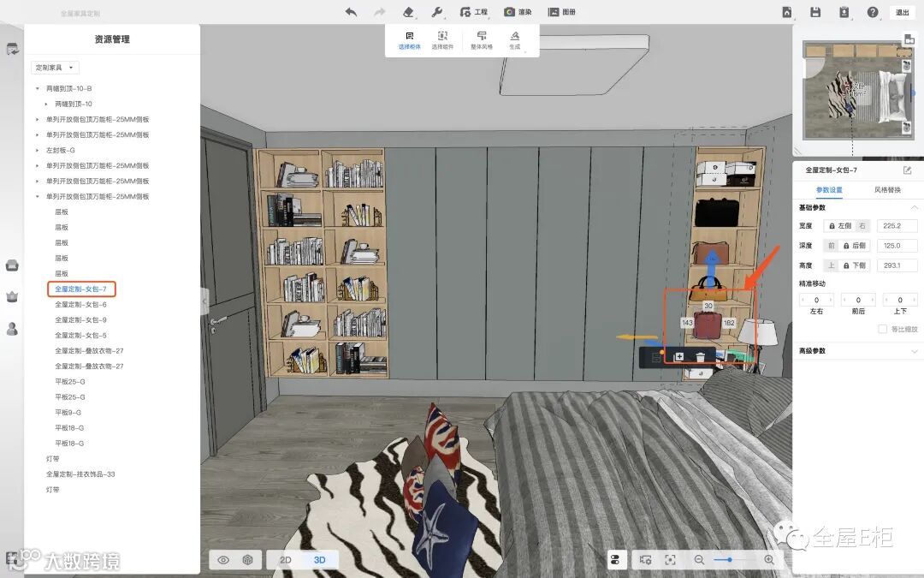
Task: Collapse the resource panel with side handle
Action: (x=204, y=301)
